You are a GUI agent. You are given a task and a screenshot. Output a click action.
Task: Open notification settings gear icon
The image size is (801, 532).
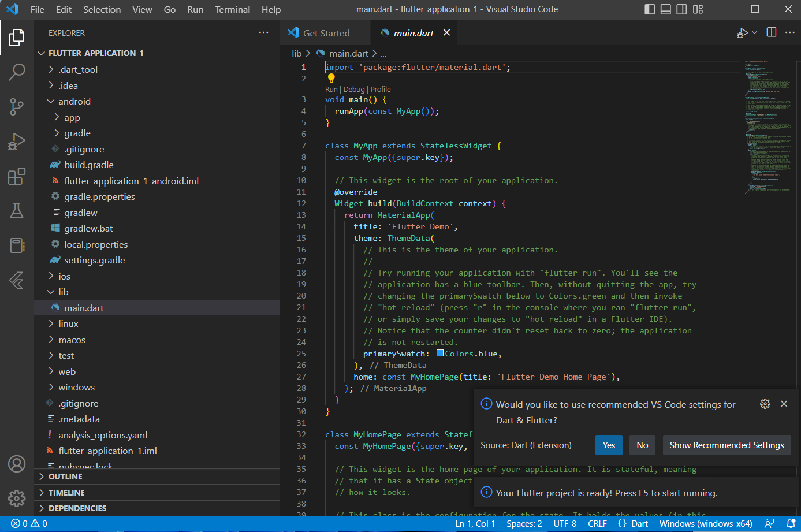point(765,404)
